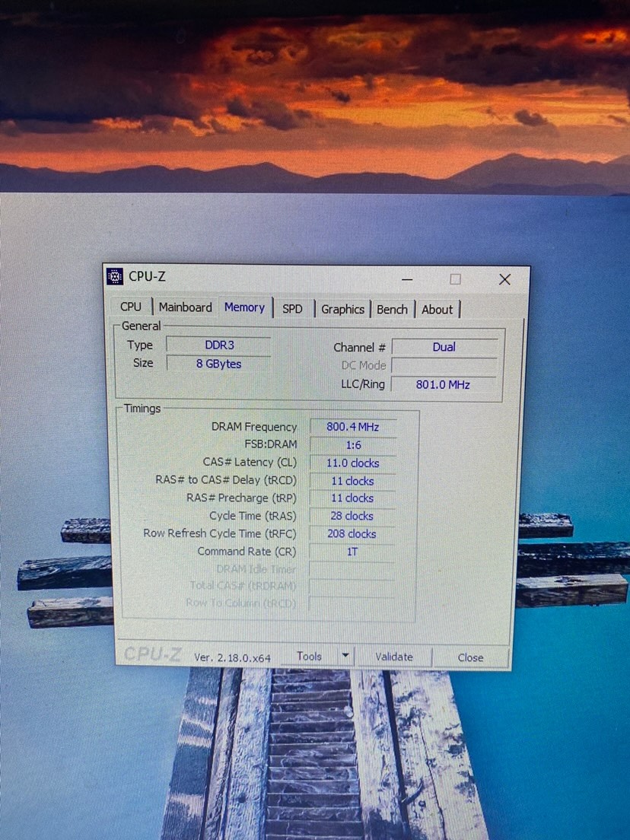Click the 800.4 MHz DRAM Frequency value
Screen dimensions: 630x840
point(352,427)
